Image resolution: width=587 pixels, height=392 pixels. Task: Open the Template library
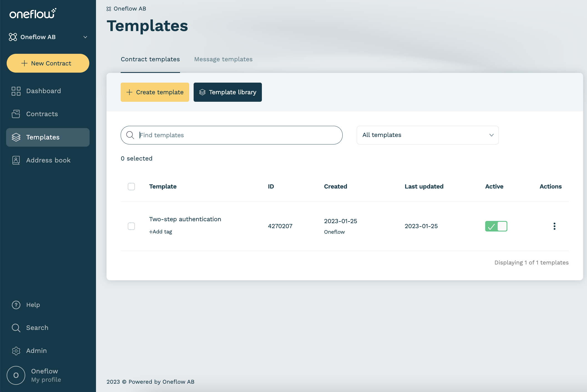pyautogui.click(x=227, y=92)
